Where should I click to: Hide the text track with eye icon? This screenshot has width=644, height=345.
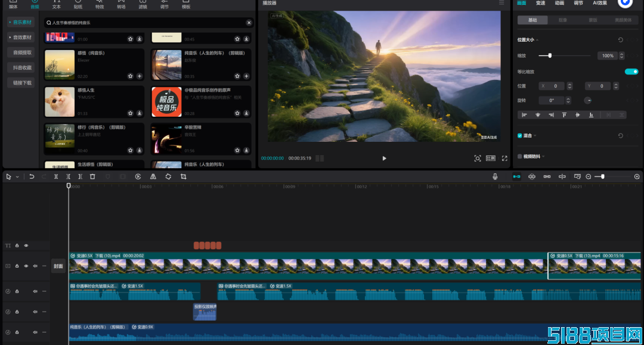coord(26,245)
